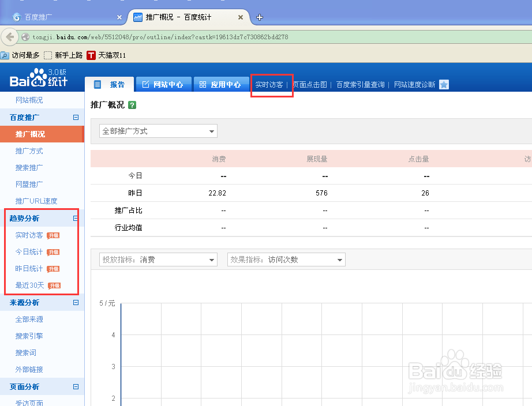Image resolution: width=532 pixels, height=406 pixels.
Task: Open 网站速度诊断 link
Action: click(414, 85)
